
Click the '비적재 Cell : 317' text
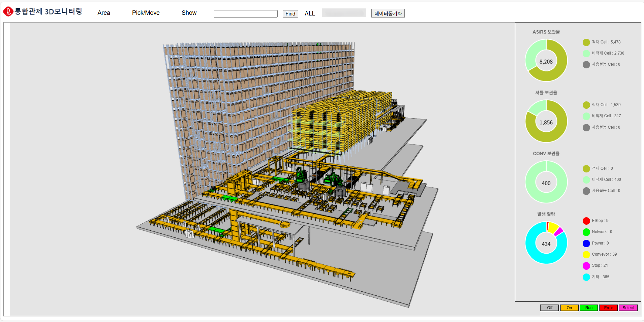click(x=606, y=116)
